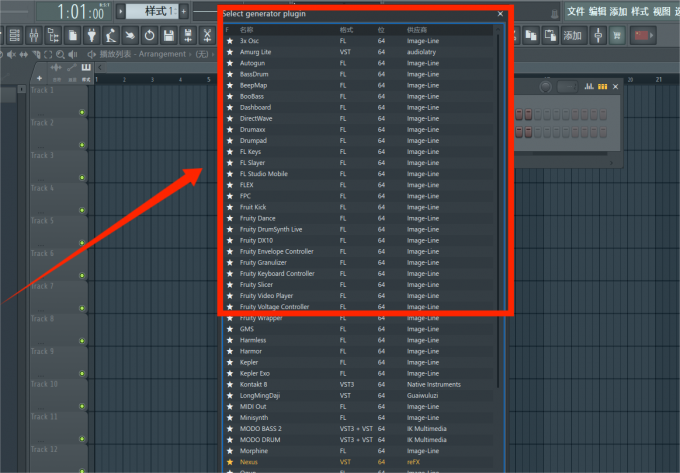This screenshot has width=680, height=473.
Task: Open the browser tree view icon
Action: pyautogui.click(x=53, y=36)
